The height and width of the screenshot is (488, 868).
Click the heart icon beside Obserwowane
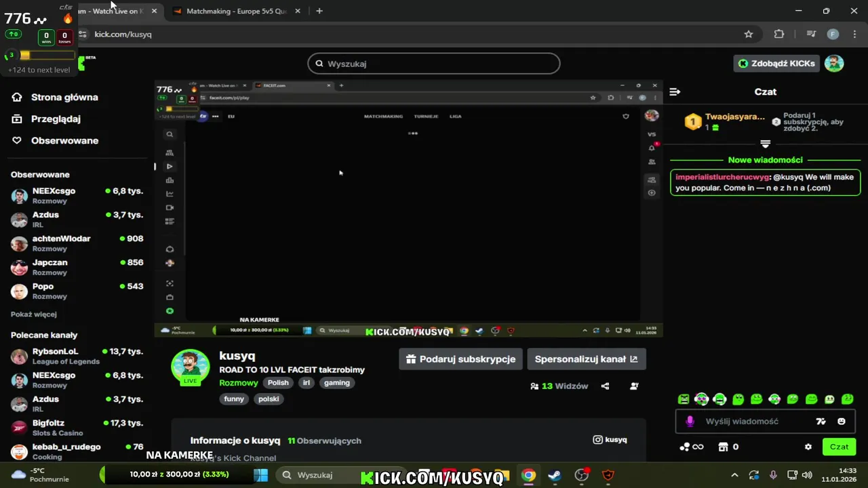pos(17,140)
